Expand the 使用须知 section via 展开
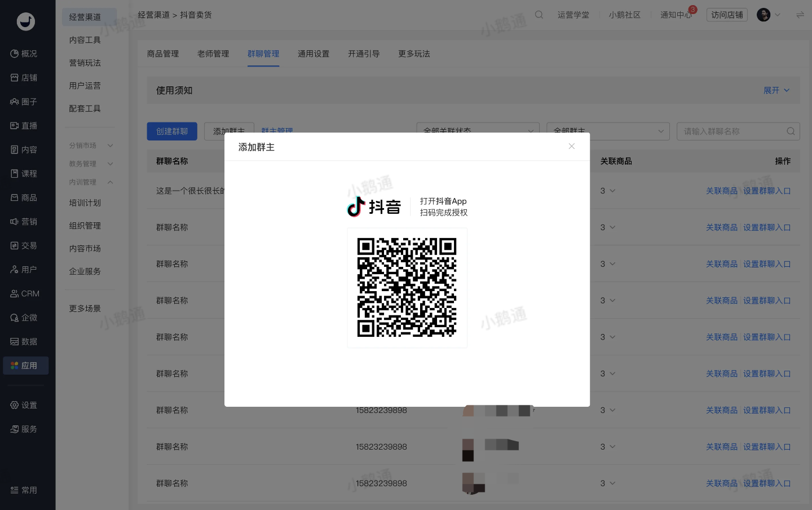The image size is (812, 510). tap(776, 90)
